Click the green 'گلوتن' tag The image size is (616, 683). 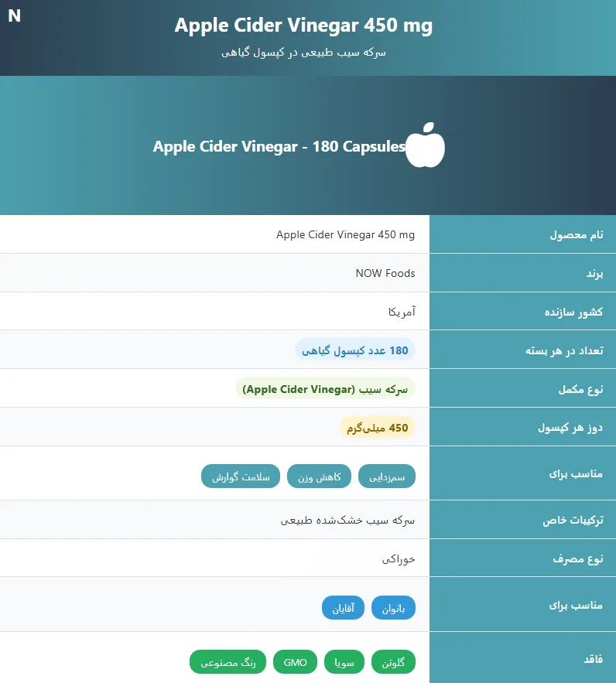click(393, 662)
